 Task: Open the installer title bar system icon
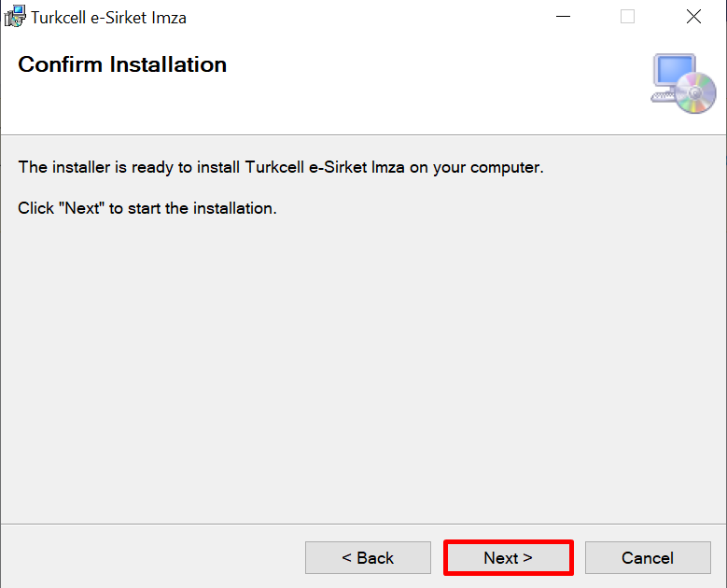[x=14, y=17]
